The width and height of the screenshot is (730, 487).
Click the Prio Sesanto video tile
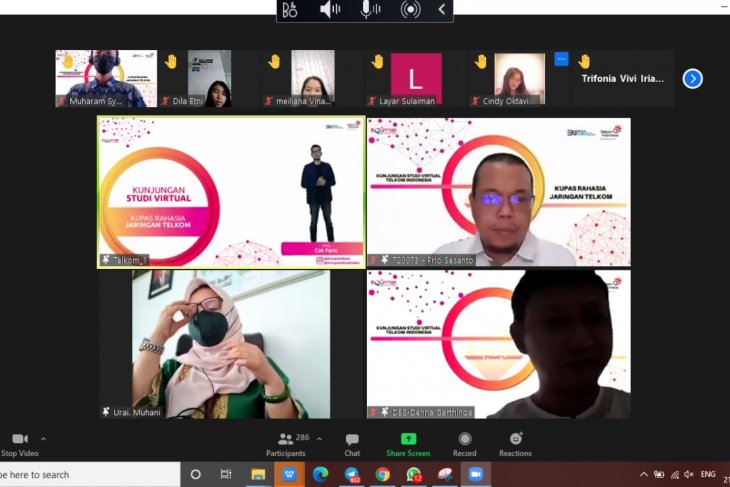click(x=499, y=192)
